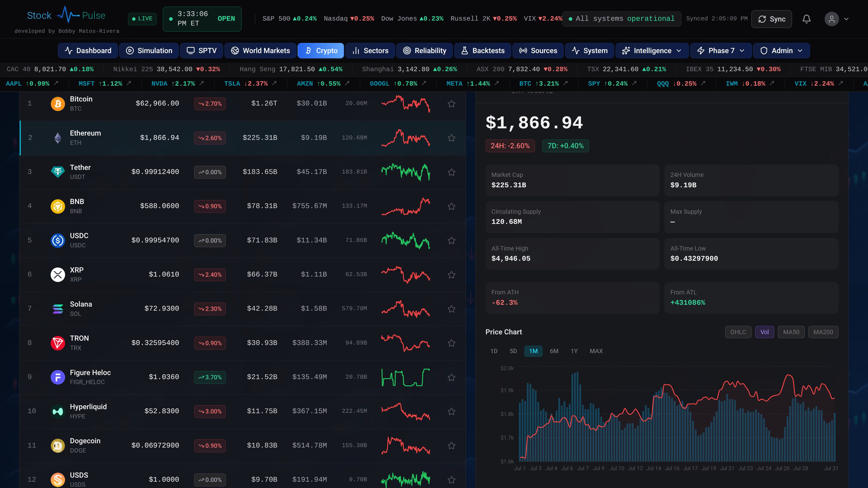Click the USDC coin logo
This screenshot has width=868, height=488.
tap(58, 240)
